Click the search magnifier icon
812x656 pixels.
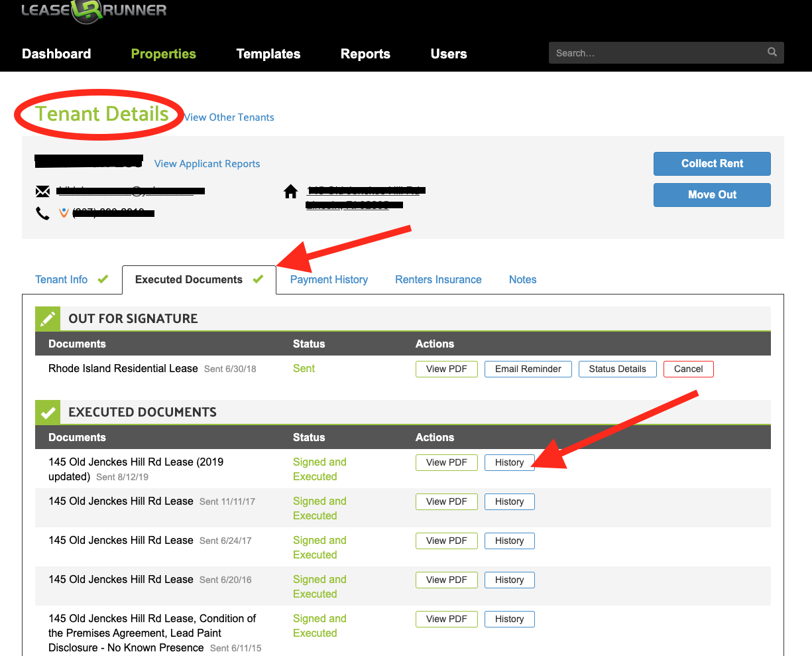[x=772, y=52]
